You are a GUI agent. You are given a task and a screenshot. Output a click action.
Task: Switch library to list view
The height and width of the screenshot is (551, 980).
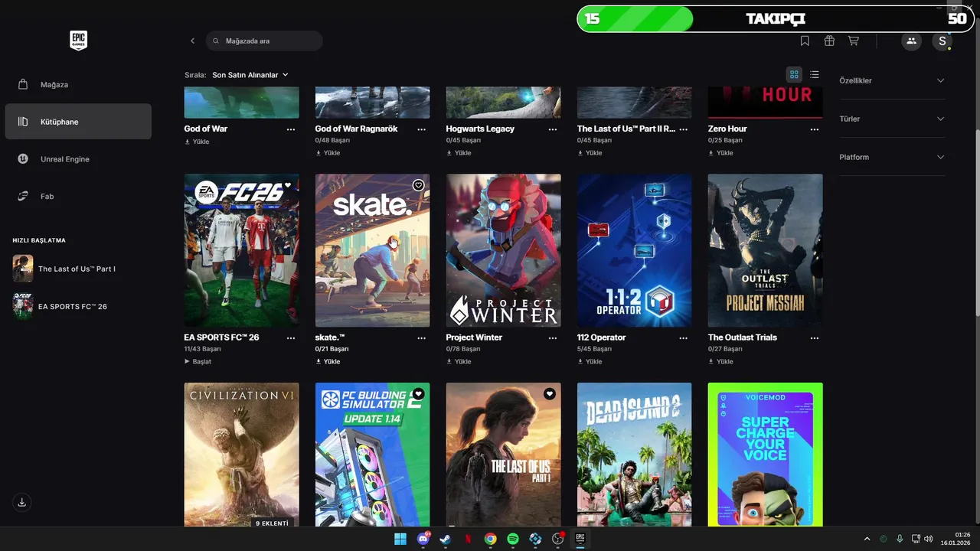(815, 74)
